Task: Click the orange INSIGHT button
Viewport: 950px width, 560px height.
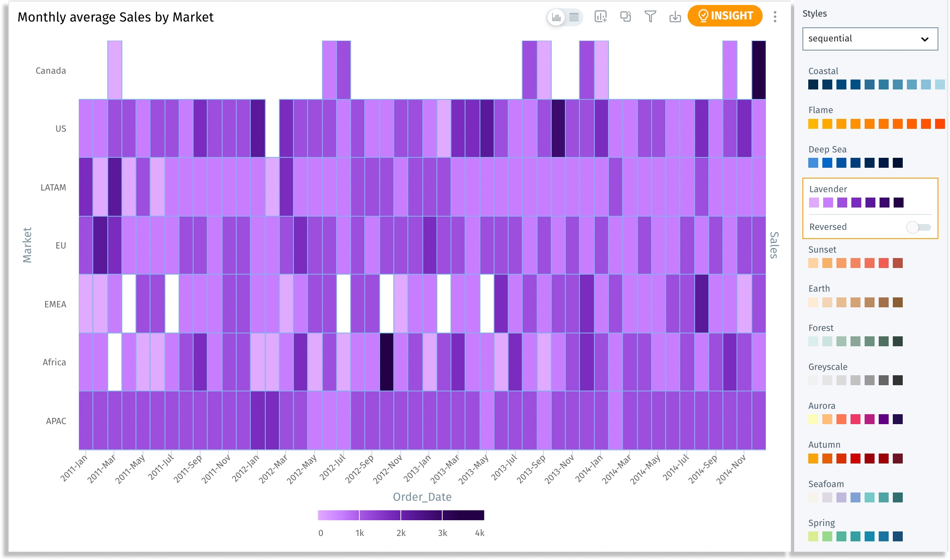Action: coord(725,16)
